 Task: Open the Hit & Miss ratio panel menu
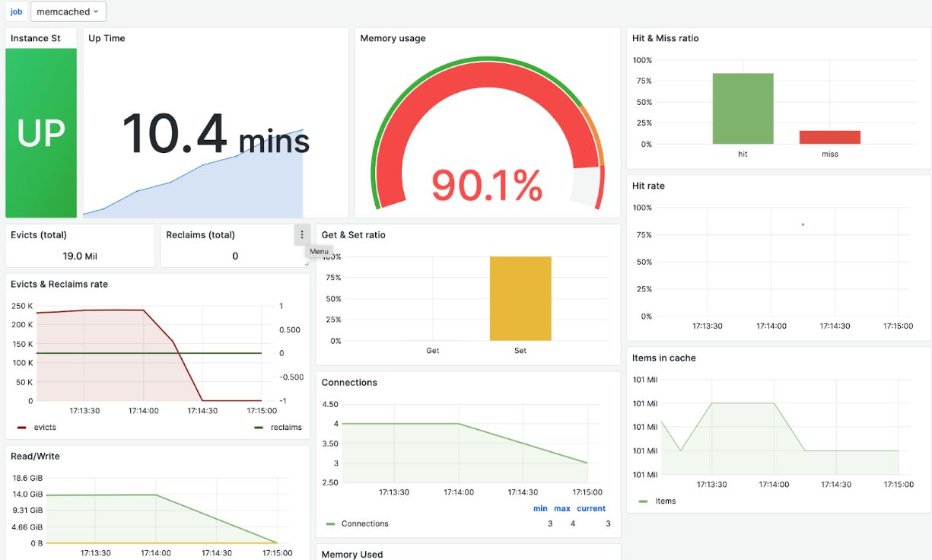(x=666, y=37)
